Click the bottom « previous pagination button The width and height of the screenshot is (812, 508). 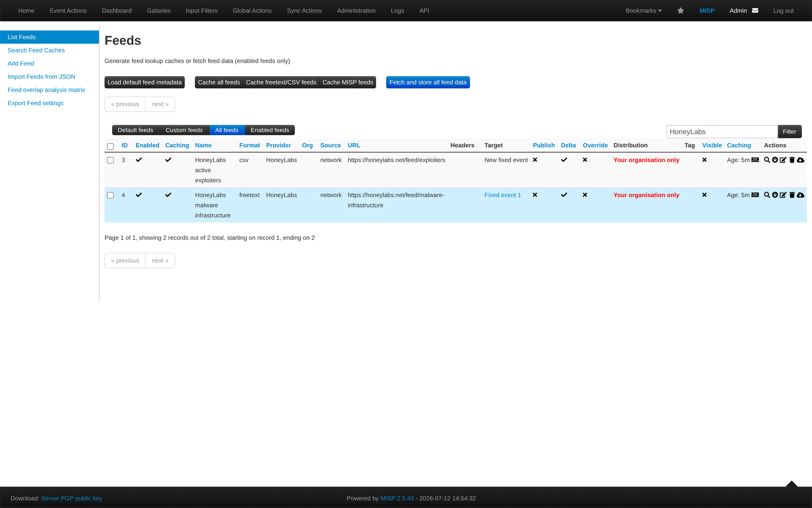125,261
